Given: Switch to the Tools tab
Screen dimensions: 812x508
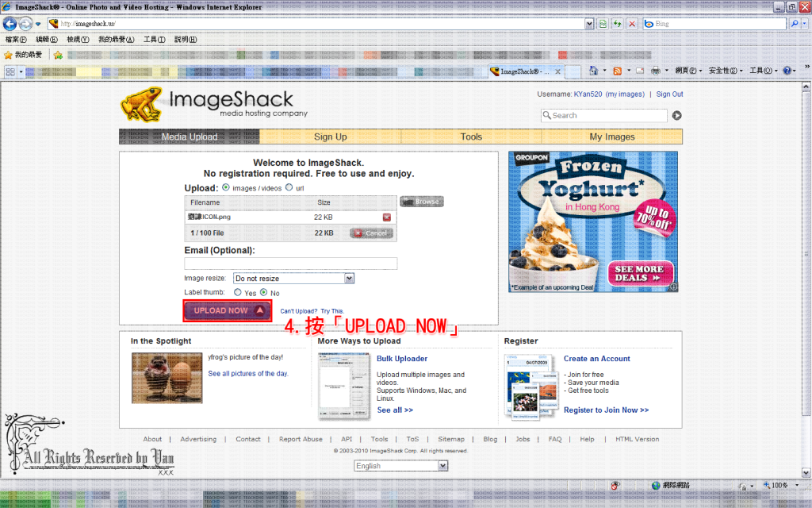Looking at the screenshot, I should coord(471,137).
